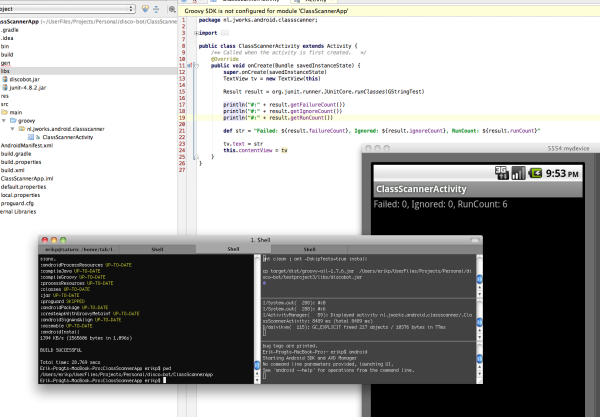Collapse the nl.jworks.android.classscanner package arrow
The image size is (600, 417).
tap(13, 129)
